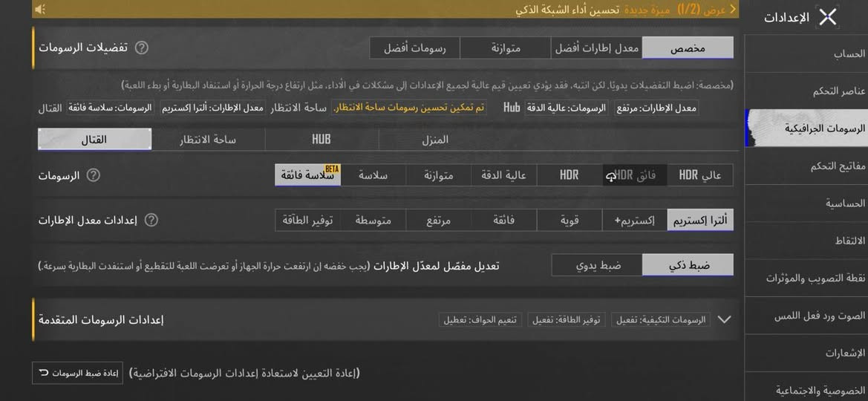Set frame rate to ألترا إكستريم
Viewport: 868px width, 401px height.
[700, 220]
